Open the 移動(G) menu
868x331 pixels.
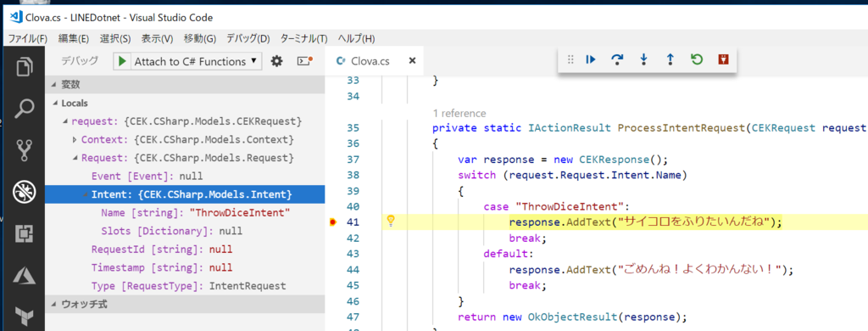coord(200,39)
